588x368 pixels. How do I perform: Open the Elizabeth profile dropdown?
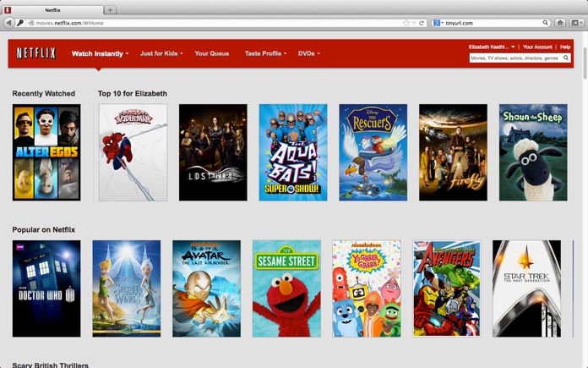(492, 47)
